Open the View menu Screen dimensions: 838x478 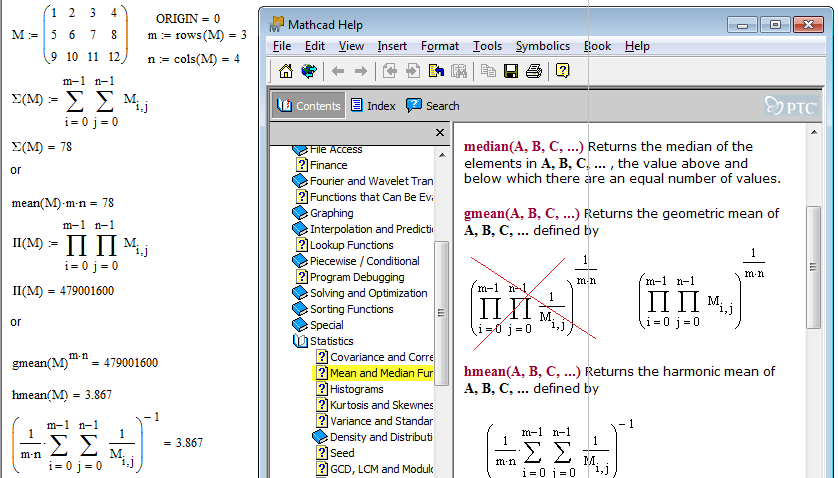(x=351, y=46)
